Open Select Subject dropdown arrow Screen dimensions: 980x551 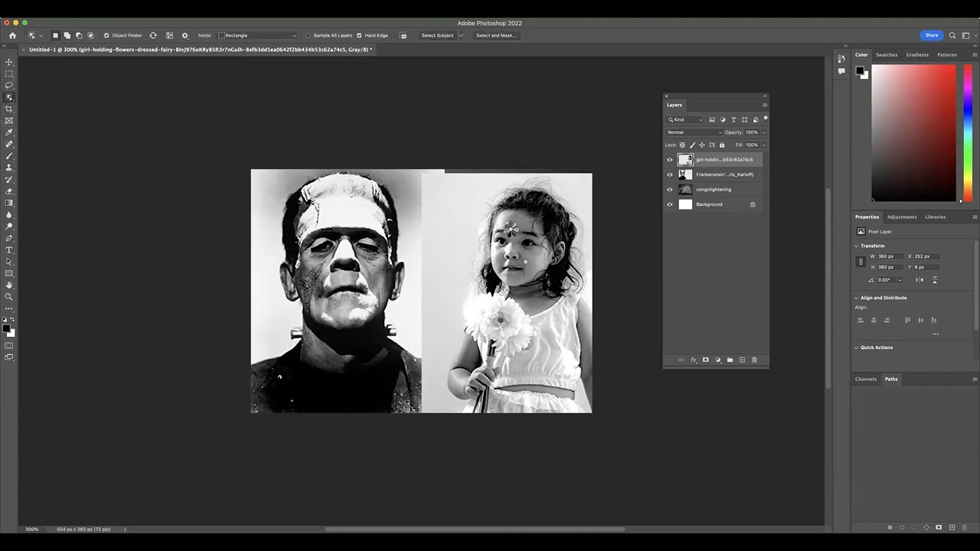[x=461, y=35]
